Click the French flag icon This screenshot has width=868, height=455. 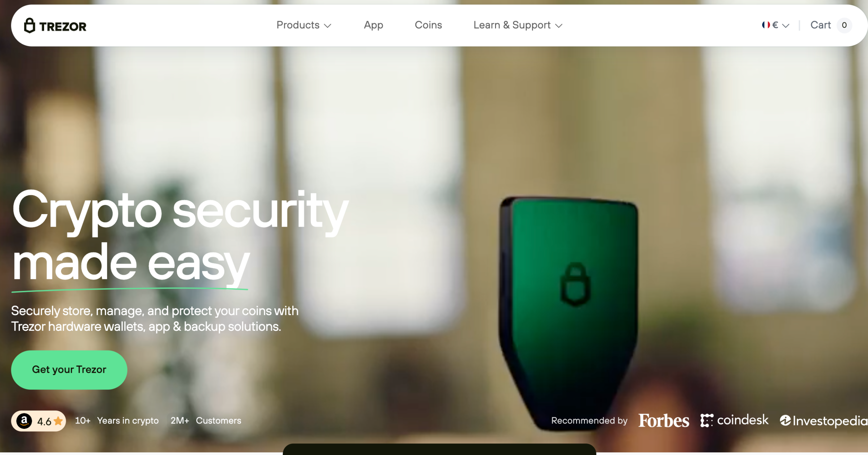coord(766,25)
